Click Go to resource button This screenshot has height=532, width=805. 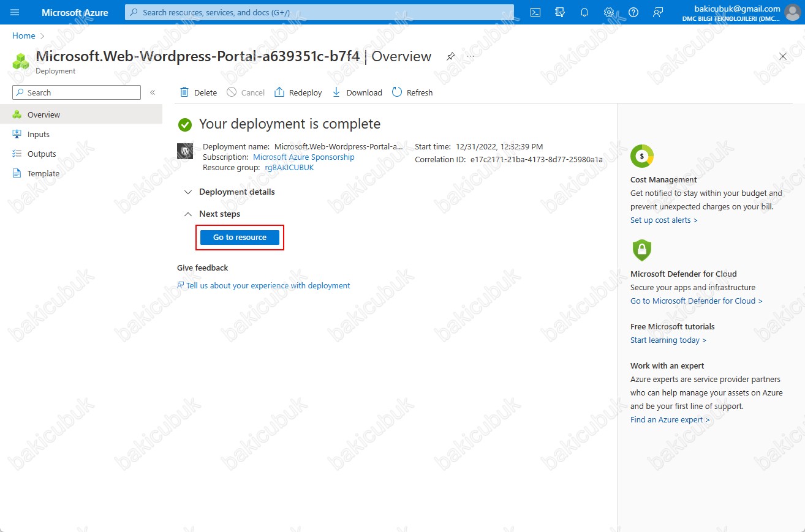tap(240, 237)
